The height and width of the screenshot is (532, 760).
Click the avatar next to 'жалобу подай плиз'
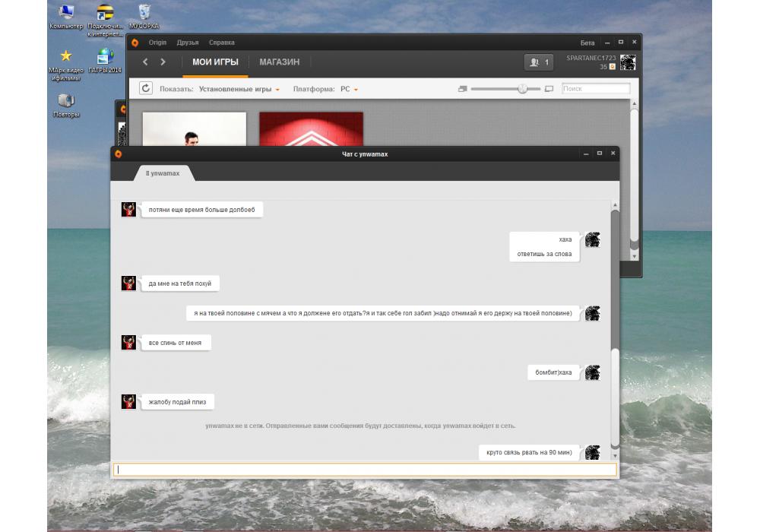point(128,402)
